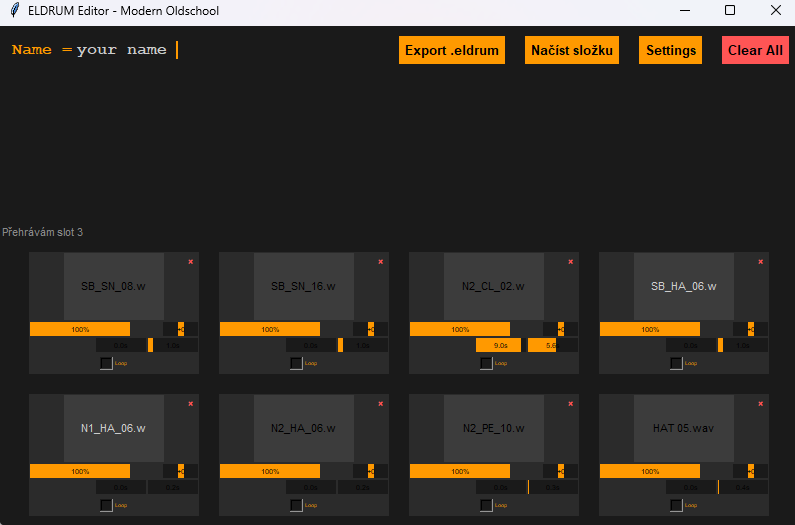Viewport: 795px width, 525px height.
Task: Click the 'Přehrávám slot 3' status text
Action: 43,232
